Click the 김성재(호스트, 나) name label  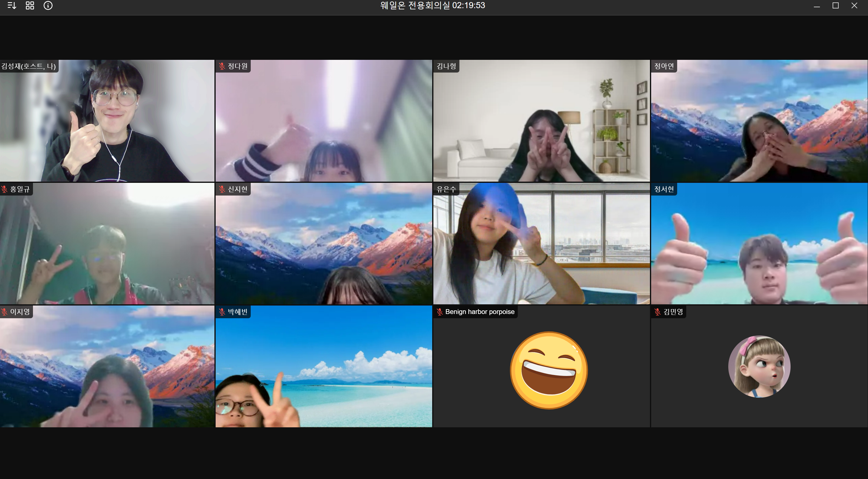click(x=29, y=66)
